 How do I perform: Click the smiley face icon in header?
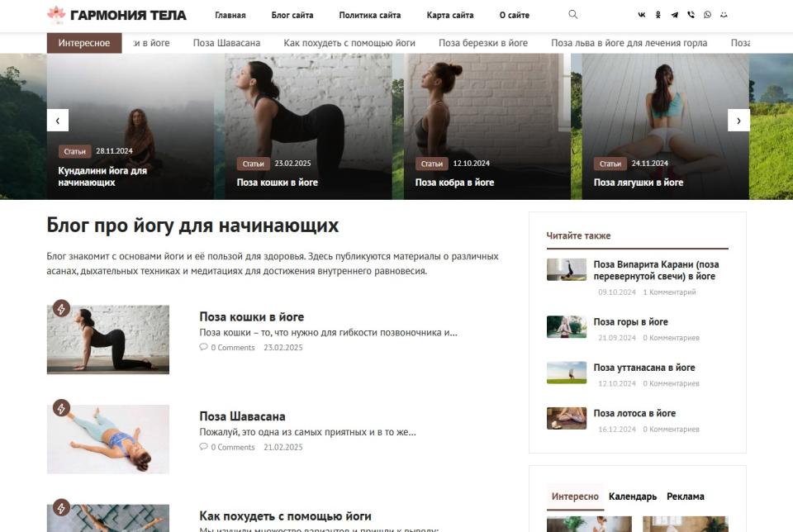click(724, 15)
